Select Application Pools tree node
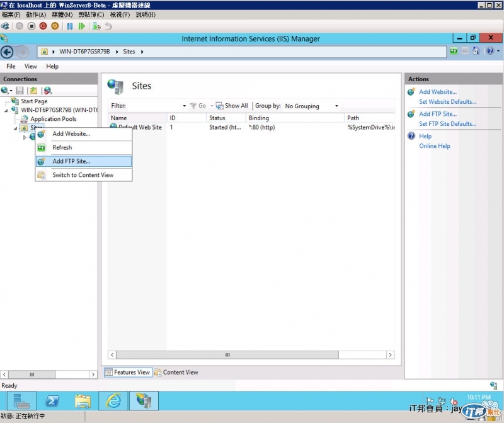The width and height of the screenshot is (504, 423). click(x=54, y=119)
